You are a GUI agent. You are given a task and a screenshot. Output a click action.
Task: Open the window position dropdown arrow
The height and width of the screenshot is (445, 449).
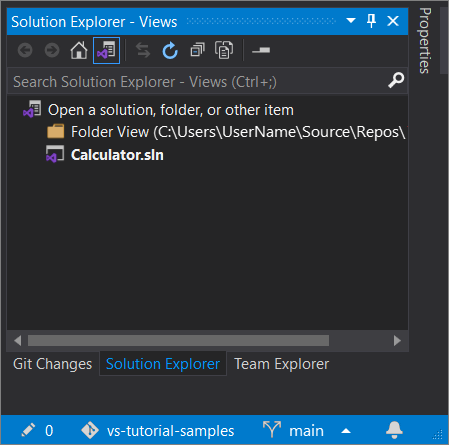click(351, 21)
